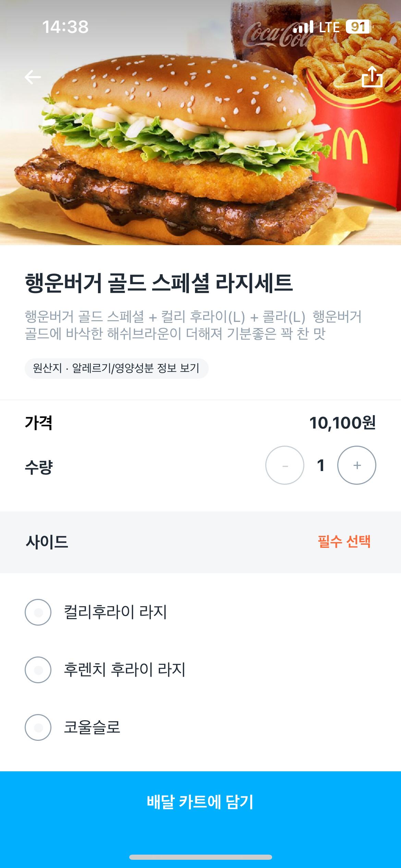Tap the LTE network indicator
Screen dimensions: 401x868
[x=329, y=27]
